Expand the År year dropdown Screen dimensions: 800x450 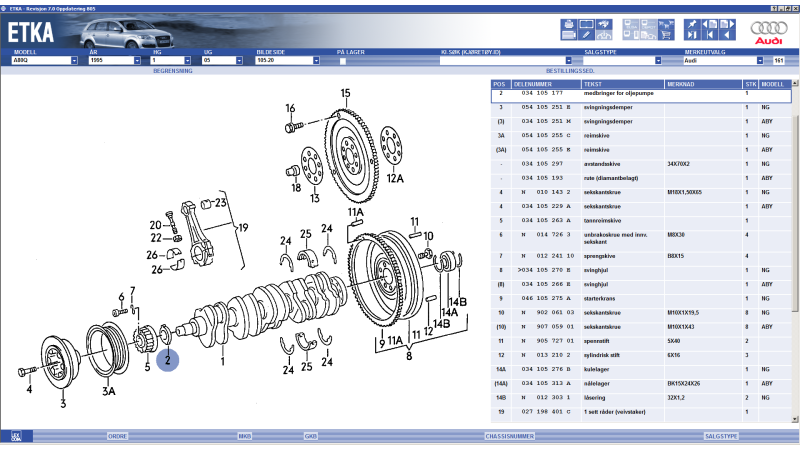pyautogui.click(x=145, y=61)
